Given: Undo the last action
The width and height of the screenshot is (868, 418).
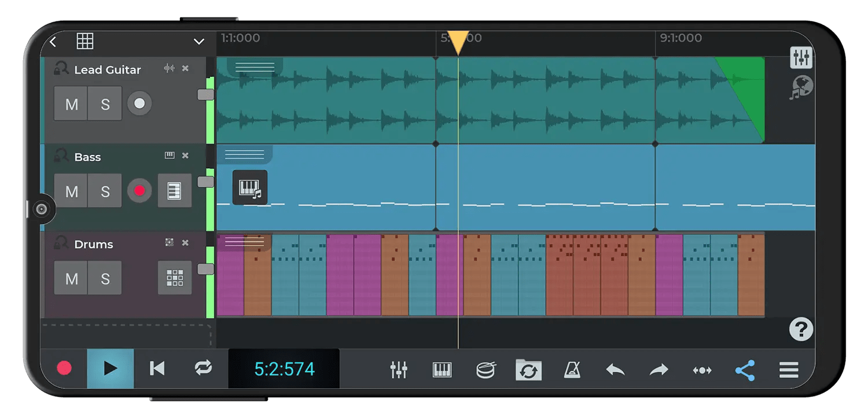Looking at the screenshot, I should (x=615, y=368).
